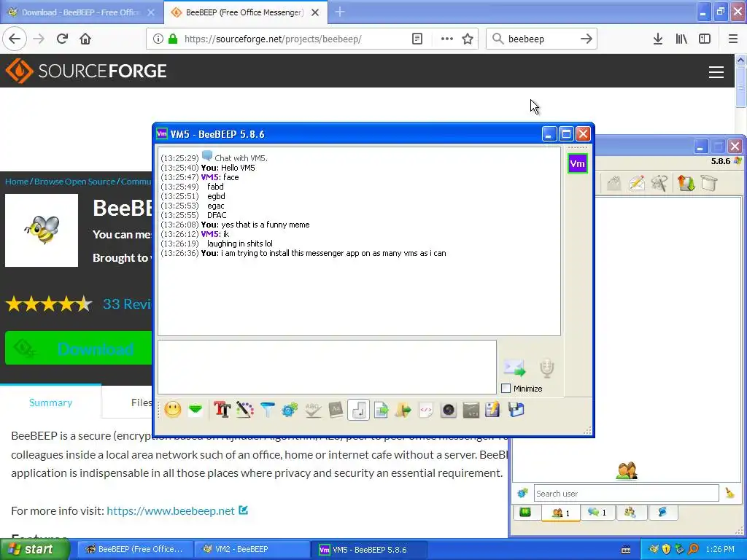This screenshot has width=747, height=560.
Task: Open page actions three dots menu
Action: point(447,39)
